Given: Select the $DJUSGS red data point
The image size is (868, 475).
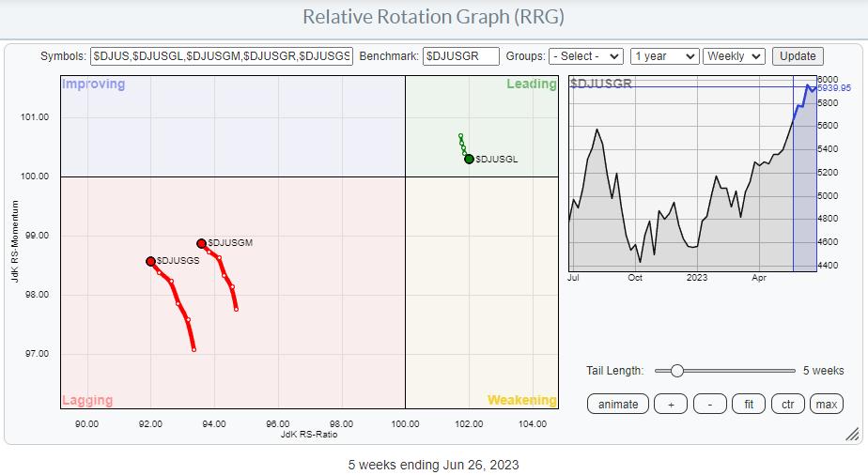Looking at the screenshot, I should coord(150,261).
